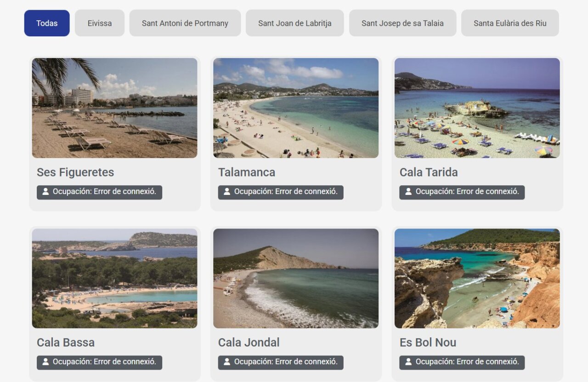Filter beaches by Eivissa
The height and width of the screenshot is (382, 588).
(x=100, y=23)
